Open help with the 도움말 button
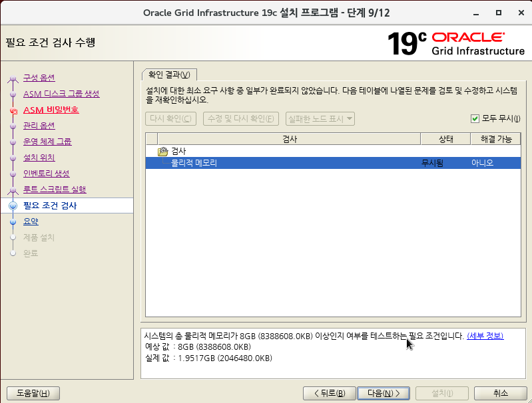Screen dimensions: 532x403 coord(33,393)
